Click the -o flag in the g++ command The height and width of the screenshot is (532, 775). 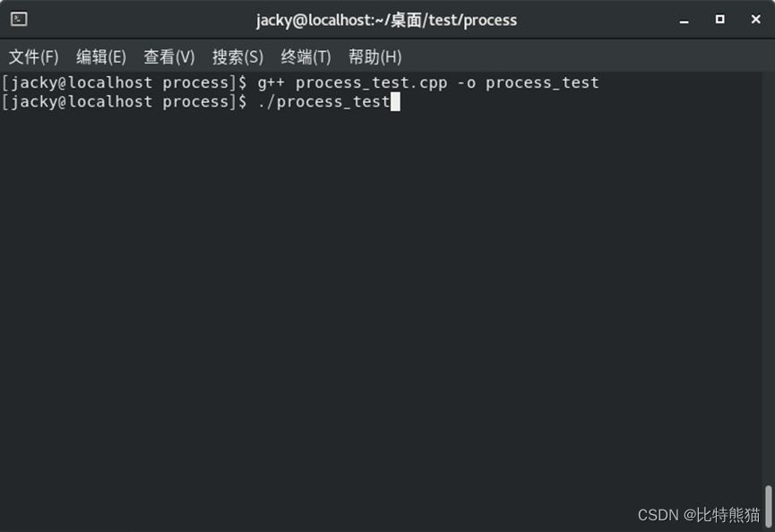click(466, 82)
